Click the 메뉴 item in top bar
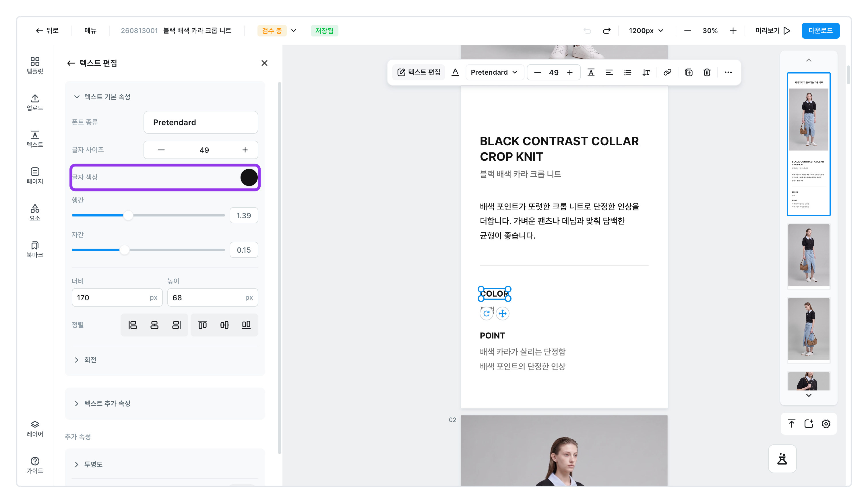 pyautogui.click(x=91, y=31)
